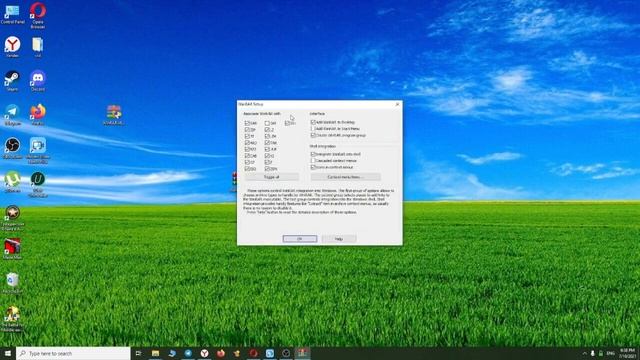This screenshot has height=360, width=640.
Task: Open File Explorer from the taskbar
Action: (x=155, y=353)
